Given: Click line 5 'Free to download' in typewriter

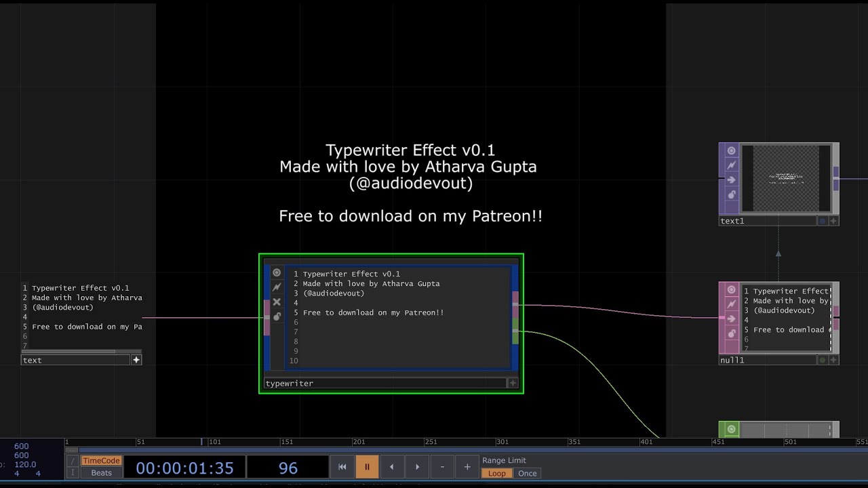Looking at the screenshot, I should coord(374,312).
